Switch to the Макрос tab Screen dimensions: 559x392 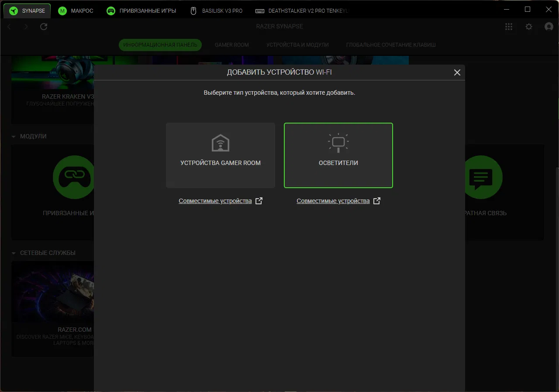[76, 10]
